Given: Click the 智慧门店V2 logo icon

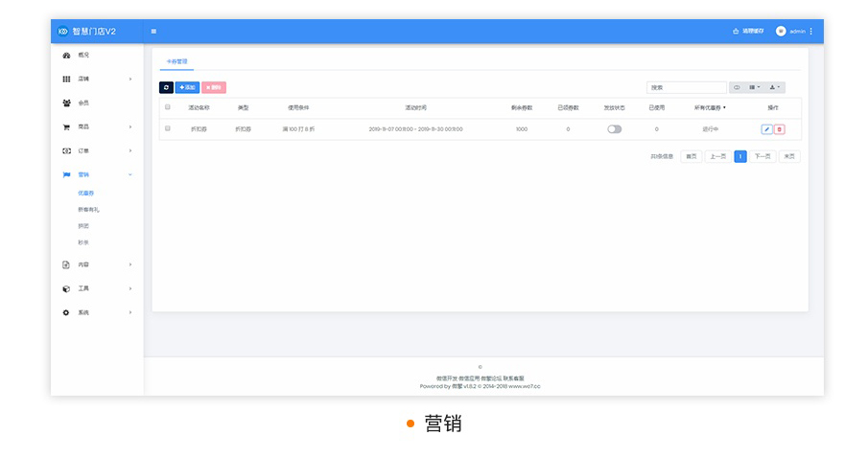Looking at the screenshot, I should pos(62,32).
